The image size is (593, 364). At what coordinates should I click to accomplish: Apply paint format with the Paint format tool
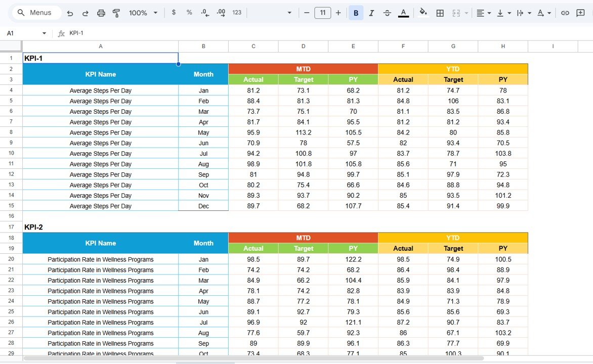[x=116, y=13]
